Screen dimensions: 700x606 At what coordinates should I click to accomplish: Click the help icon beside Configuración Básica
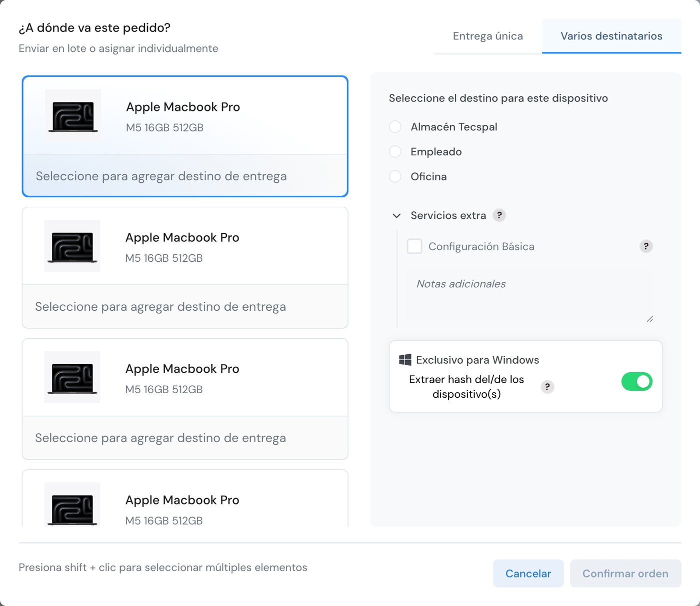click(x=646, y=246)
